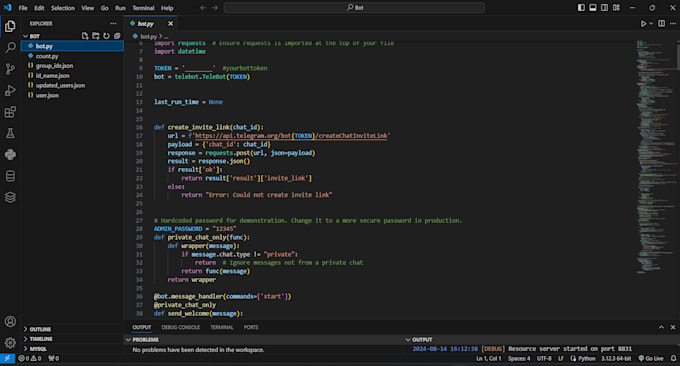Viewport: 680px width, 366px height.
Task: Click 3.12.3 64-bit interpreter selector
Action: (616, 358)
